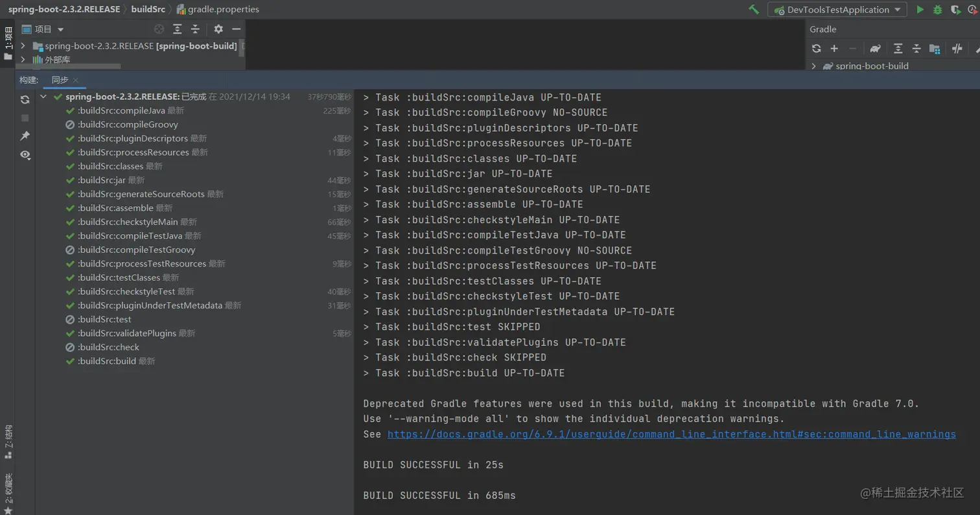Select the :buildSrc:classes task row

click(194, 166)
